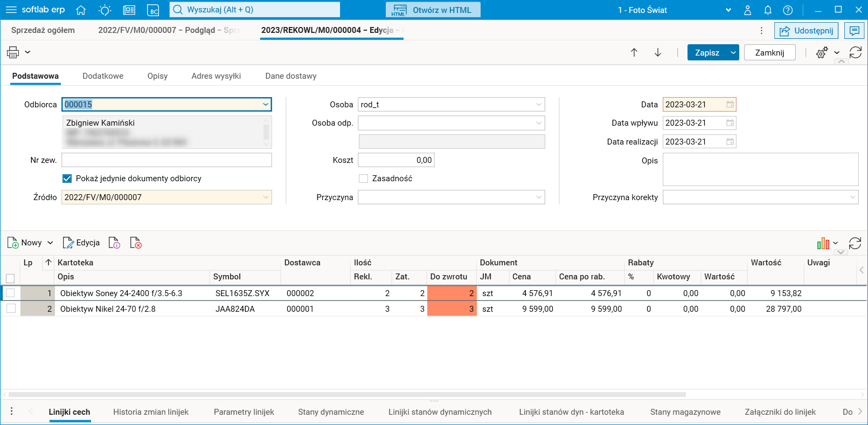The height and width of the screenshot is (425, 868).
Task: Open the Historia zmian linijek tab
Action: coord(151,412)
